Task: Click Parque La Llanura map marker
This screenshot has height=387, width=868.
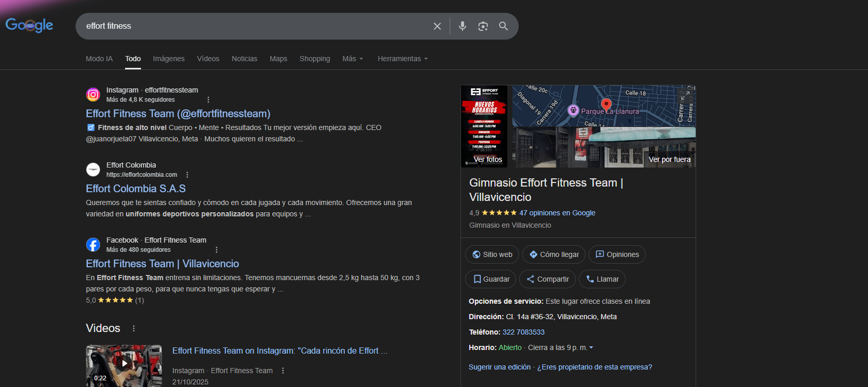Action: 573,110
